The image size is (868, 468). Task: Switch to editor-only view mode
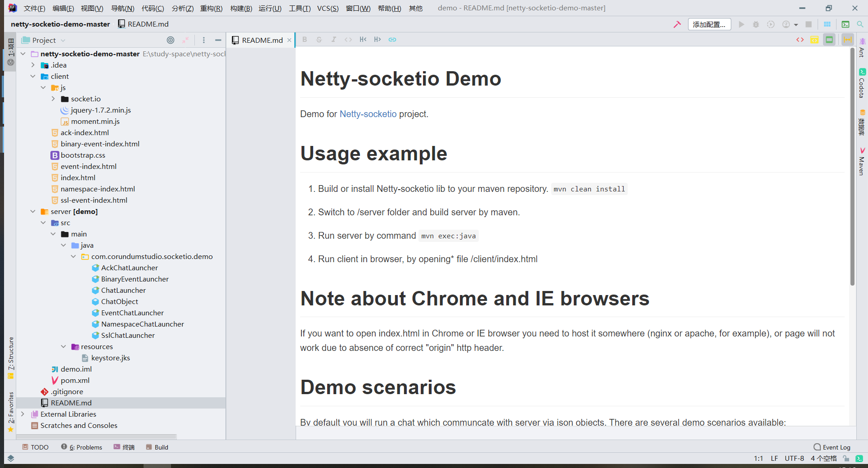click(800, 40)
